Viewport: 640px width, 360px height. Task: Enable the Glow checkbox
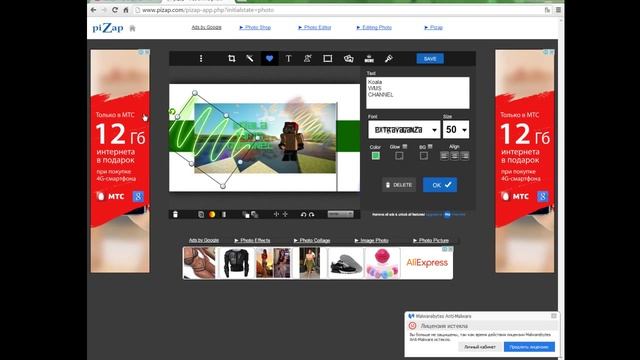click(399, 156)
